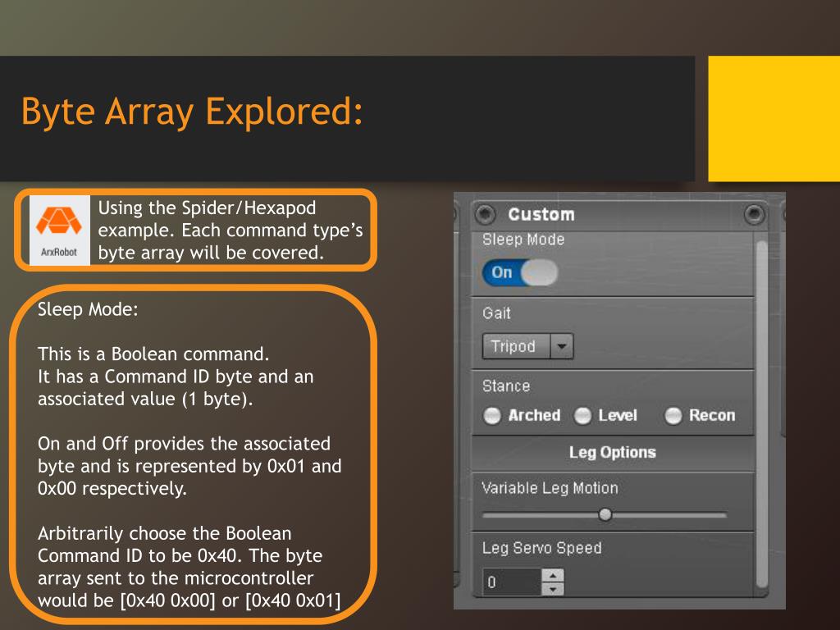Image resolution: width=840 pixels, height=630 pixels.
Task: Click the Leg Options section header
Action: (612, 452)
